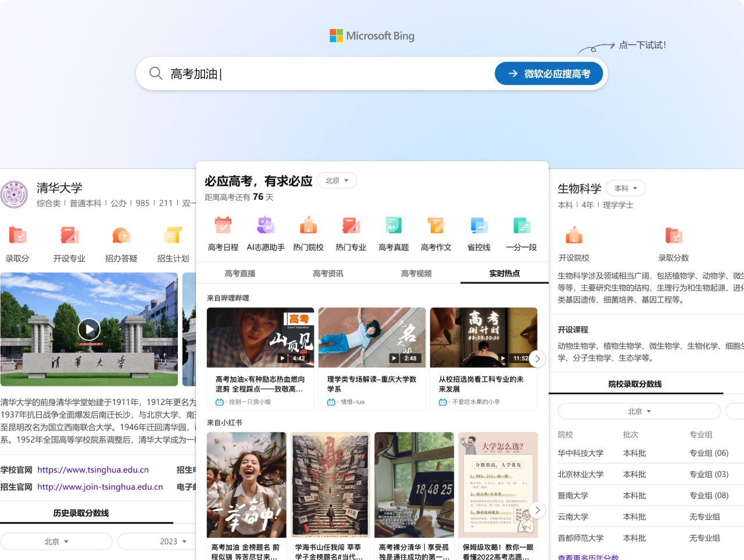The width and height of the screenshot is (744, 560).
Task: Click 北京林业大学 in the score table
Action: click(581, 475)
